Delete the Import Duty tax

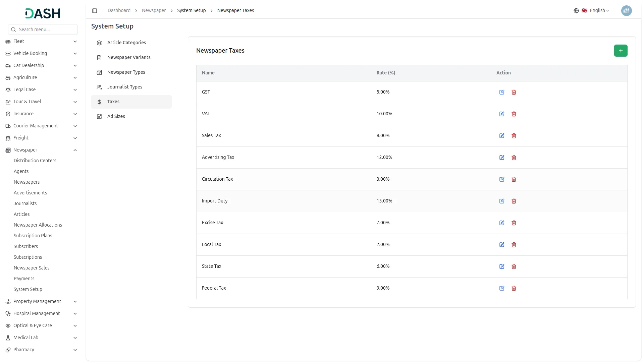(x=514, y=201)
